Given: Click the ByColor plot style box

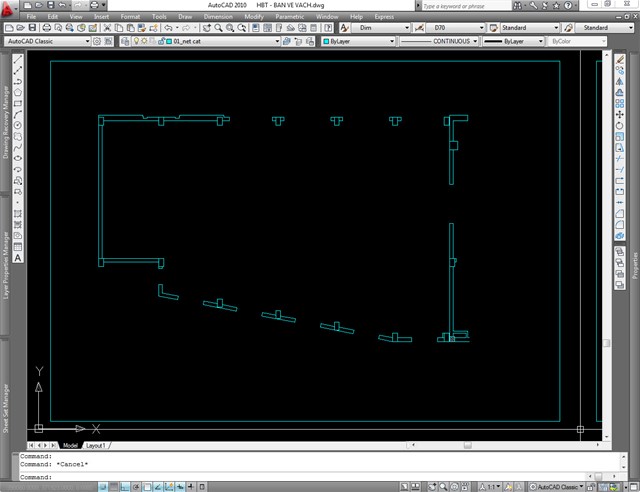Looking at the screenshot, I should [577, 41].
